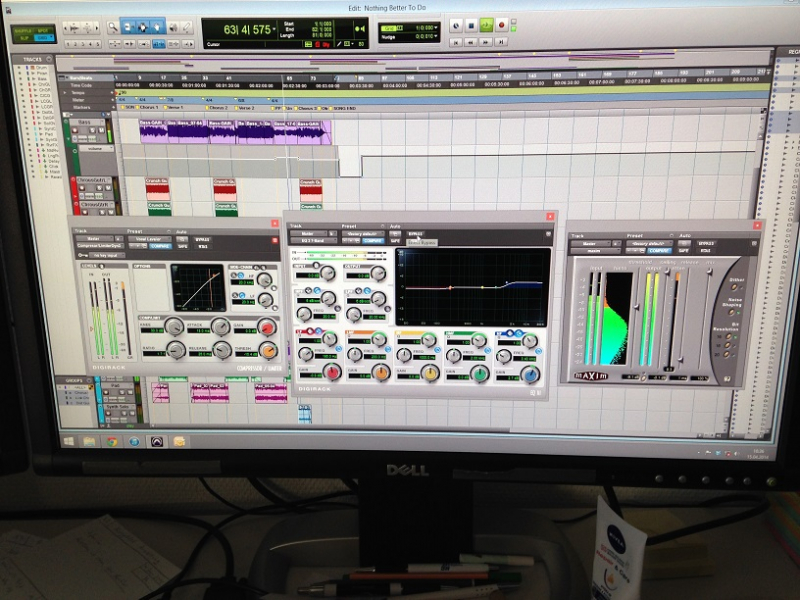This screenshot has width=800, height=600.
Task: Open the Nudge value dropdown
Action: pyautogui.click(x=435, y=37)
